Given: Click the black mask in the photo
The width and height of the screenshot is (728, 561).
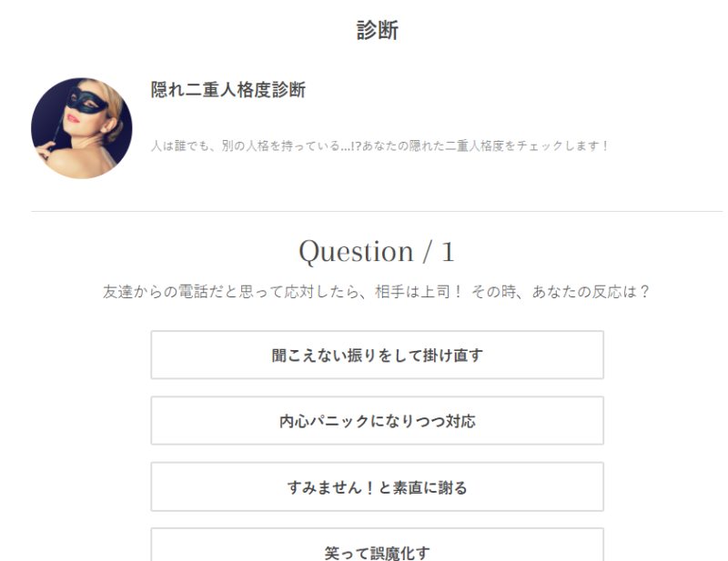Looking at the screenshot, I should coord(86,100).
